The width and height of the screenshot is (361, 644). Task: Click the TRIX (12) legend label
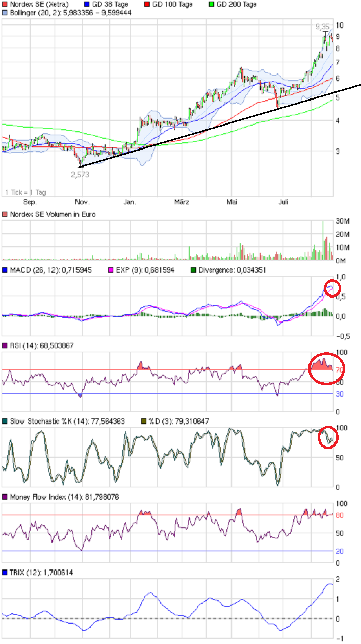point(41,573)
